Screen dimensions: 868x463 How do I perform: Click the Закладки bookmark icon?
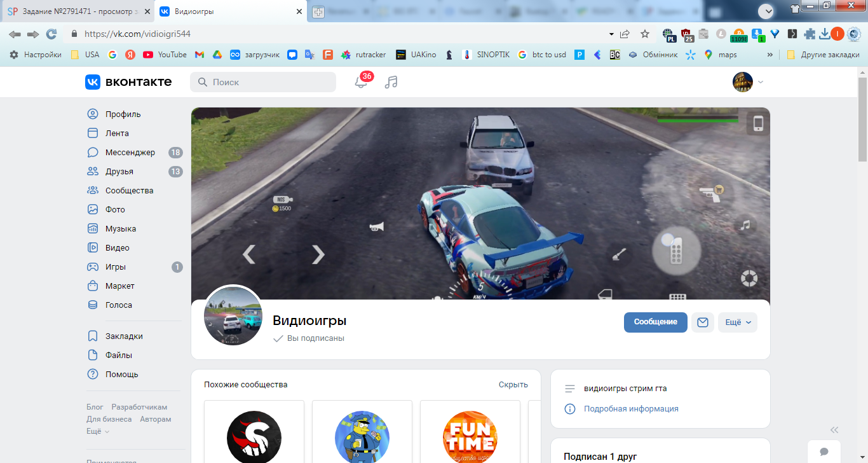click(93, 336)
